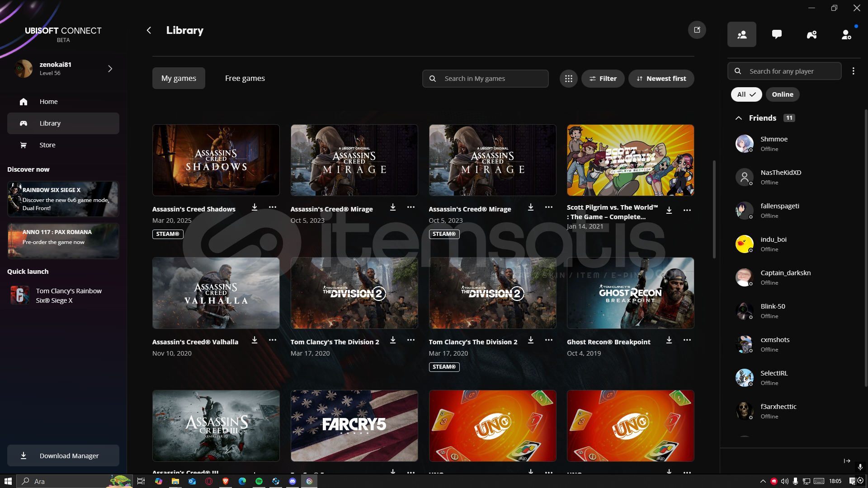Open the friends list panel icon

741,34
